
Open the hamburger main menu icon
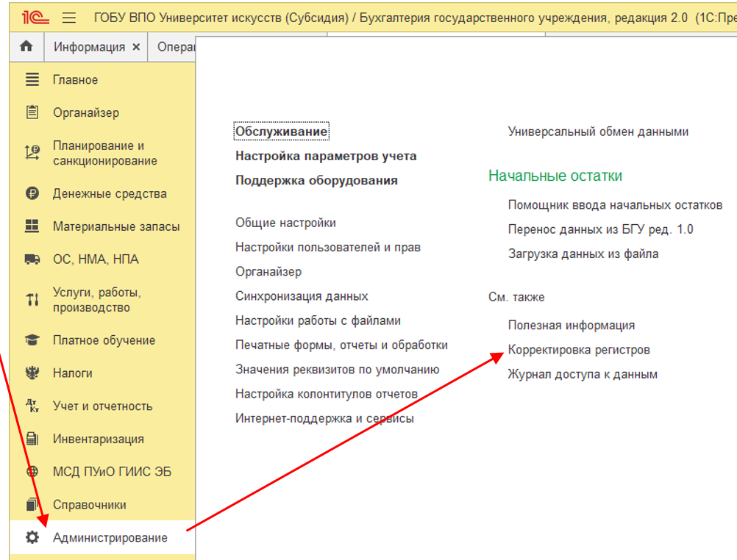pyautogui.click(x=69, y=17)
